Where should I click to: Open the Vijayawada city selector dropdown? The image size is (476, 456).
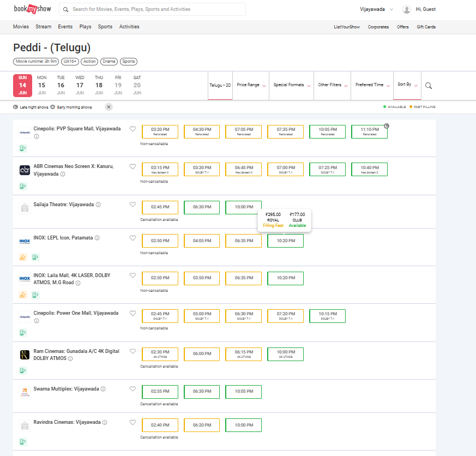(376, 9)
